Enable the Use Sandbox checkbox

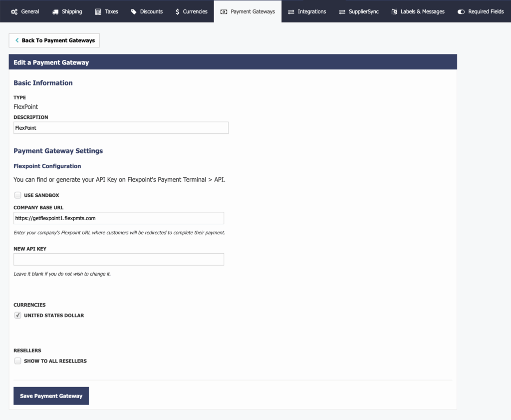click(17, 195)
